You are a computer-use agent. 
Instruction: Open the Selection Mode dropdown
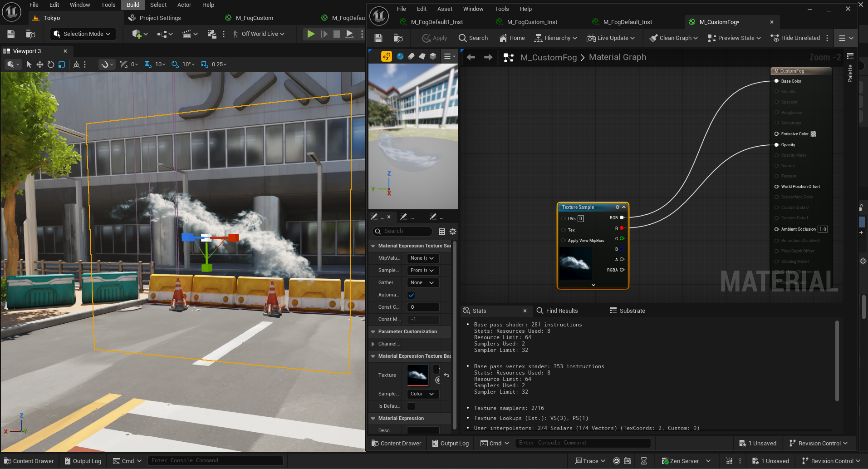pos(82,34)
